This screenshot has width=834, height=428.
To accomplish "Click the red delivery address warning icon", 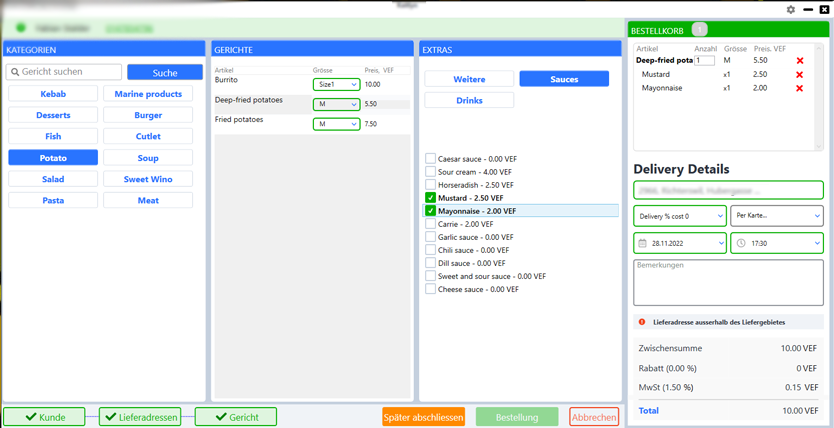I will tap(642, 322).
